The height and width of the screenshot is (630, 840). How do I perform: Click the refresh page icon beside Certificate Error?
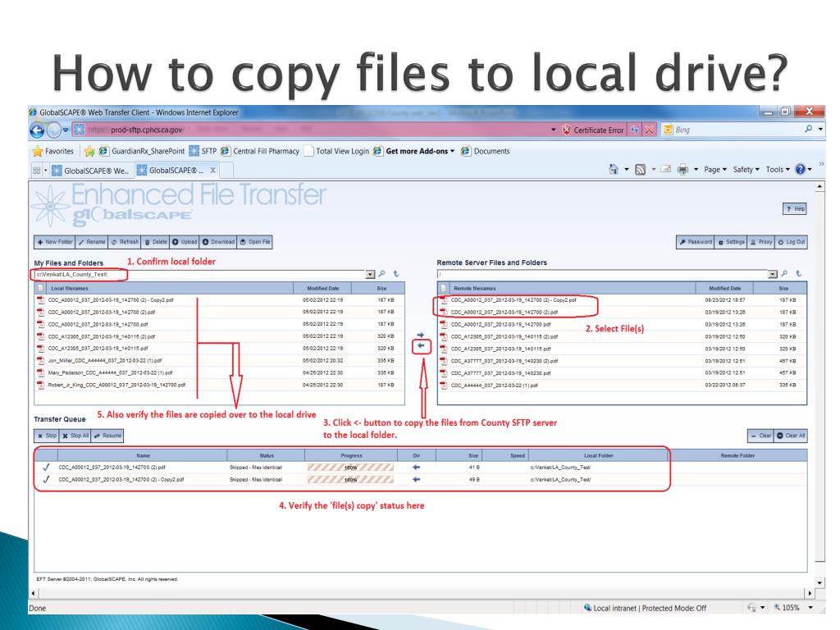(635, 130)
